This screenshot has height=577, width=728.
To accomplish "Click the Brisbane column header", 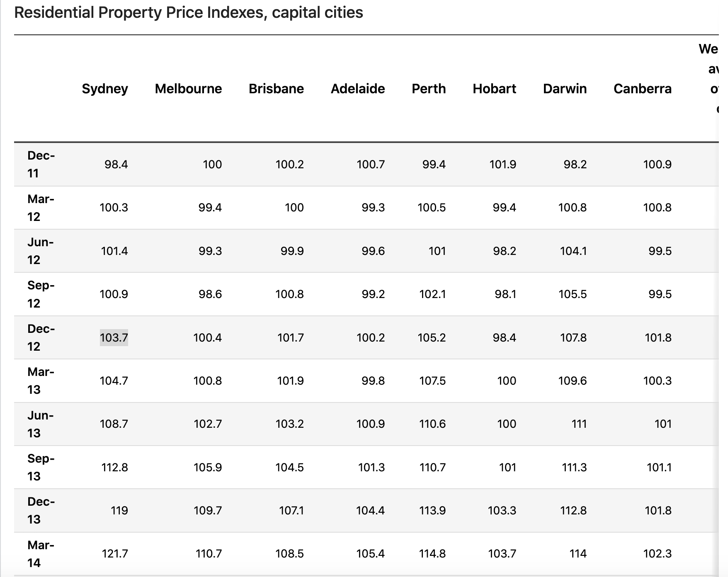I will click(x=276, y=89).
